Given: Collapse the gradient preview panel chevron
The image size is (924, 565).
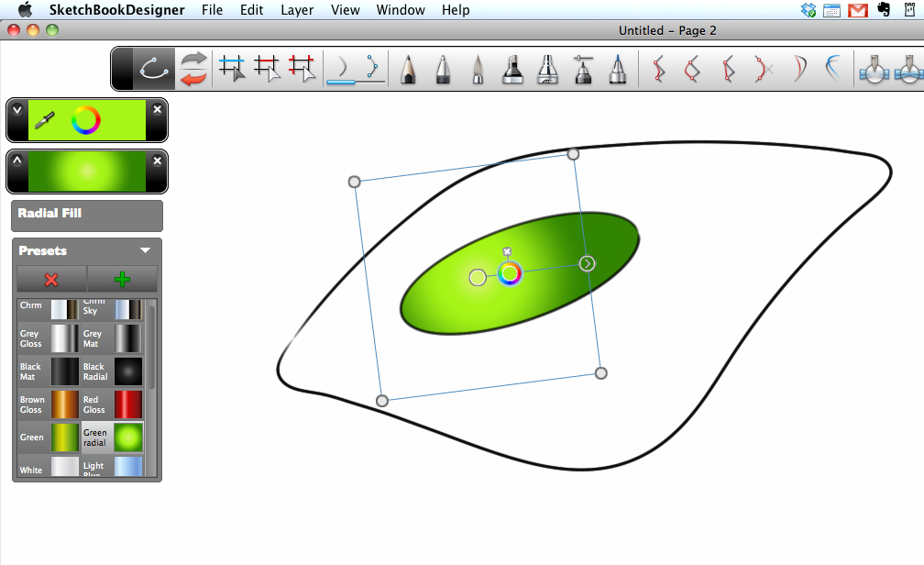Looking at the screenshot, I should 16,161.
